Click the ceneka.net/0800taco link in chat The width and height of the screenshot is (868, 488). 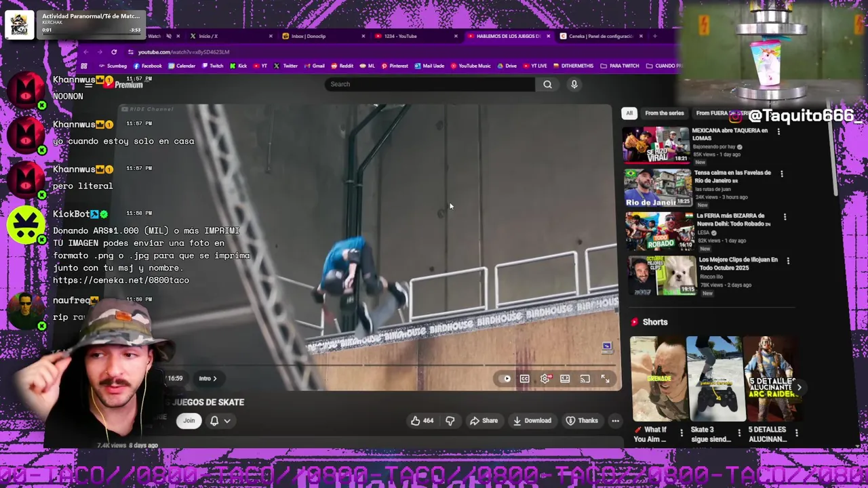tap(121, 280)
